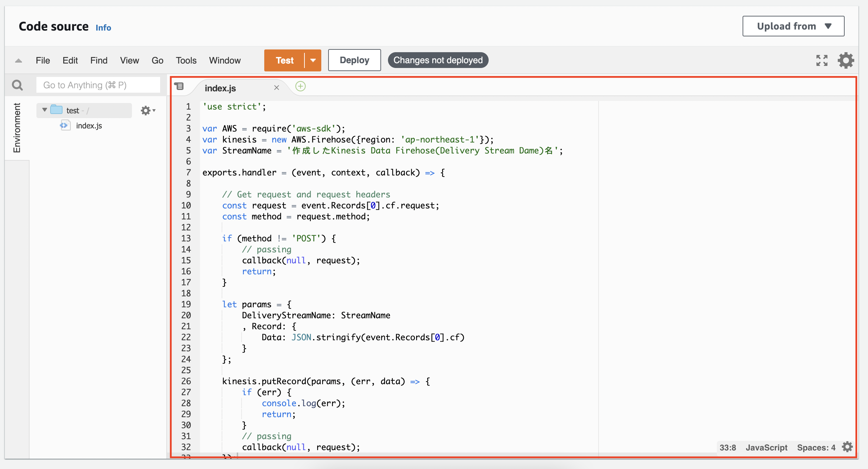Viewport: 868px width, 469px height.
Task: Open the Edit menu
Action: pos(70,60)
